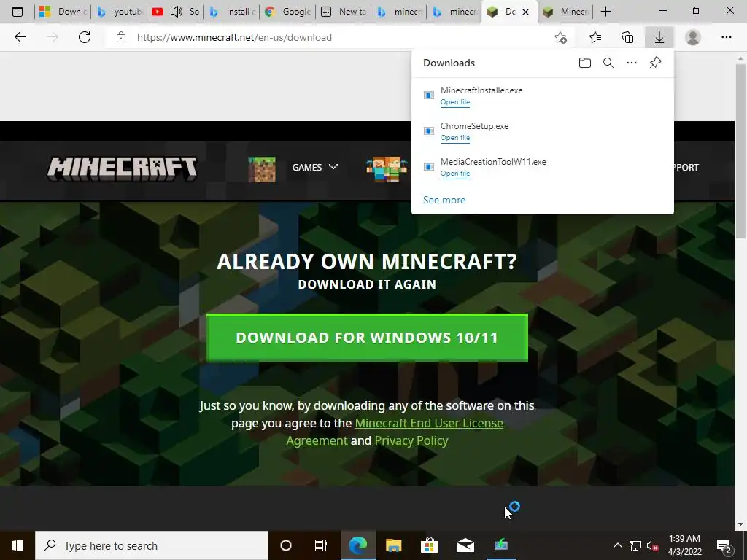Open more options in Downloads panel
The image size is (747, 560).
pos(632,63)
